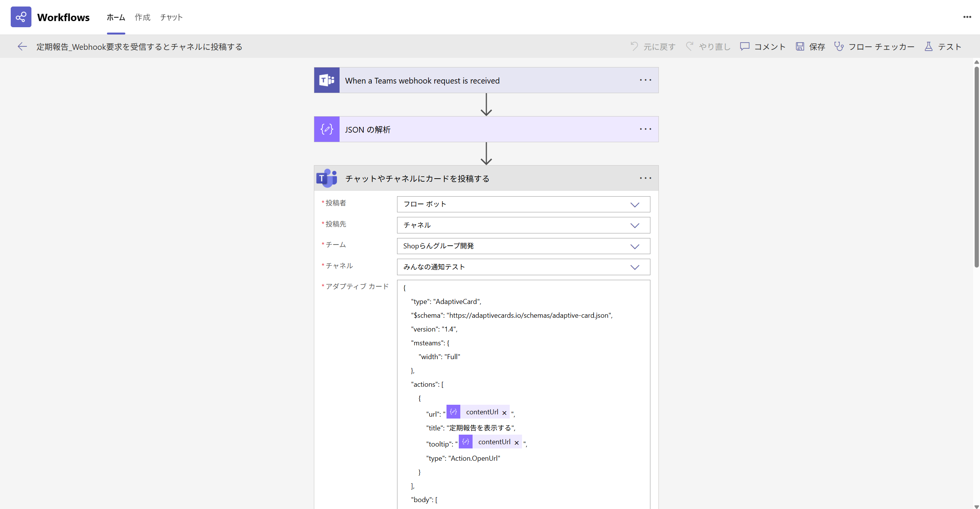
Task: Save the flow with 保存
Action: point(810,46)
